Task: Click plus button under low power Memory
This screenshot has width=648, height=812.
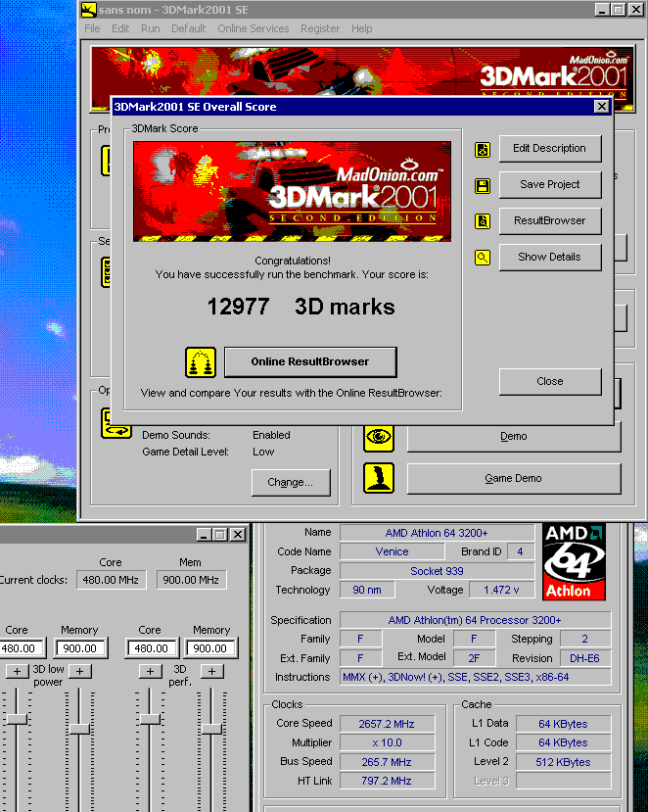Action: [x=79, y=671]
